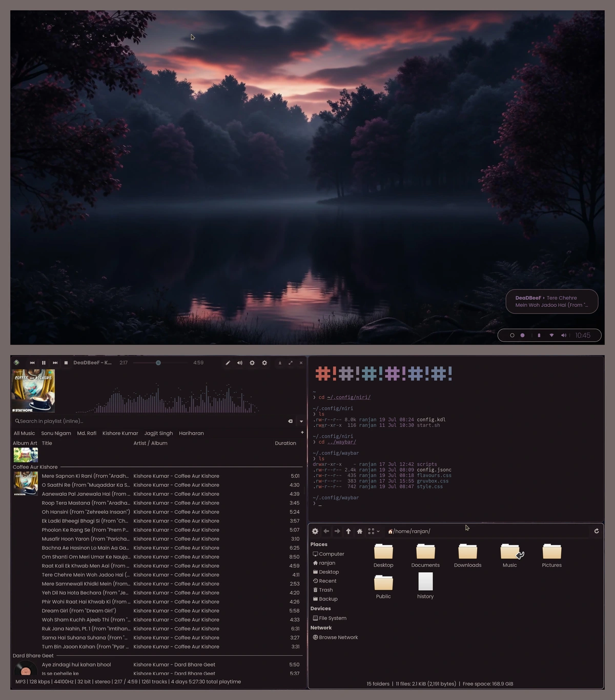Open the search options dropdown arrow
The image size is (615, 700).
click(x=301, y=421)
